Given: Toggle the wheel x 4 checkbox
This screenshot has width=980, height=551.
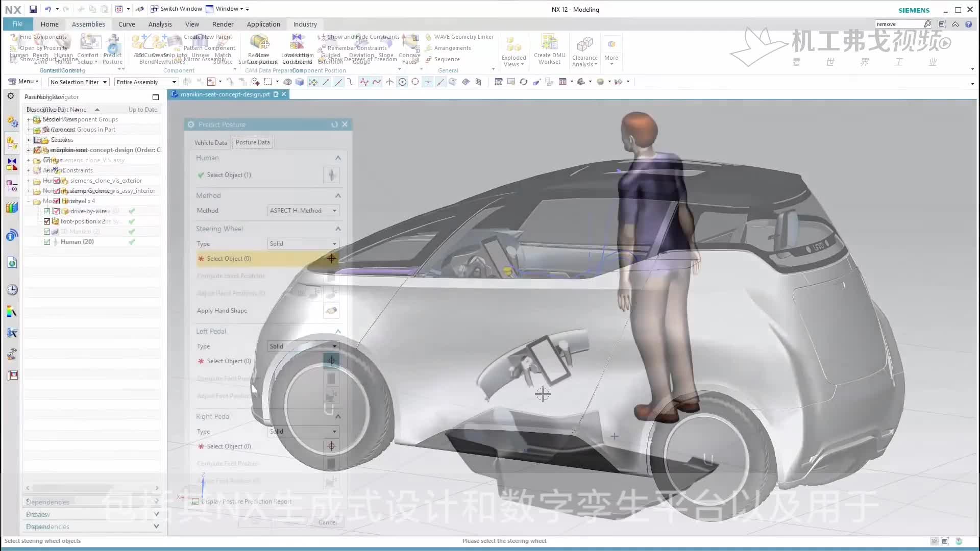Looking at the screenshot, I should (57, 201).
